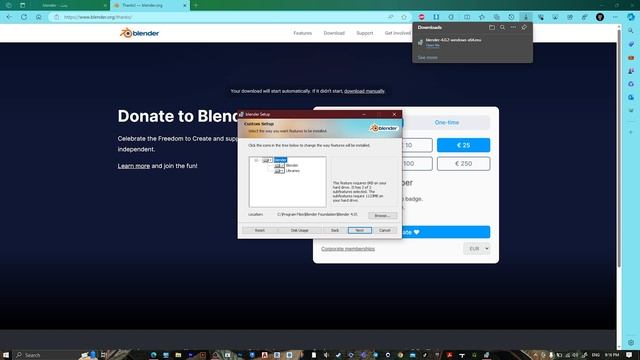The image size is (640, 360).
Task: Open a new browser tab
Action: pos(196,5)
